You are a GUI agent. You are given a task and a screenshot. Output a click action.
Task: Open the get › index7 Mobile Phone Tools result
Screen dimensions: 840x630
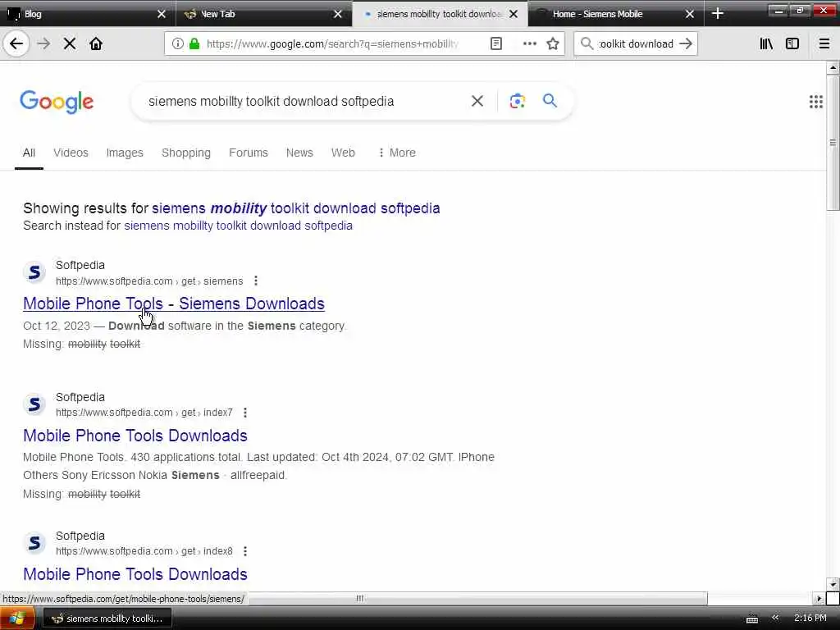(x=135, y=436)
